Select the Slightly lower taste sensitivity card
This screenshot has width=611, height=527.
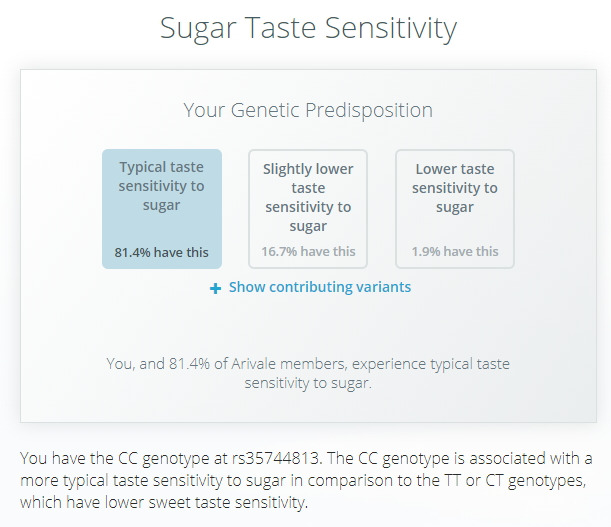coord(308,209)
